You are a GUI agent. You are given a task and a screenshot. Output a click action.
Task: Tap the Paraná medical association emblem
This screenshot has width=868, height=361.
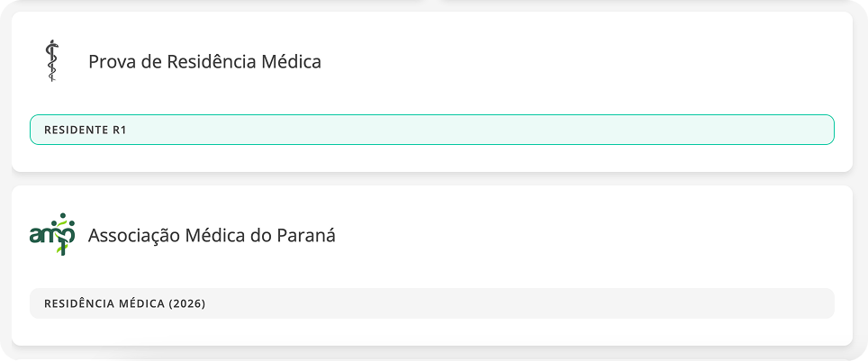(x=51, y=235)
